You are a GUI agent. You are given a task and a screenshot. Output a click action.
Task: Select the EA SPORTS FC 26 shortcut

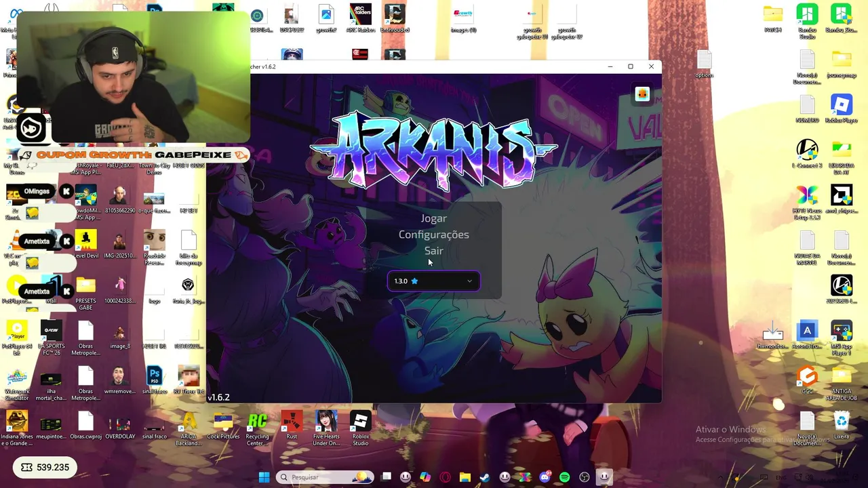point(51,338)
